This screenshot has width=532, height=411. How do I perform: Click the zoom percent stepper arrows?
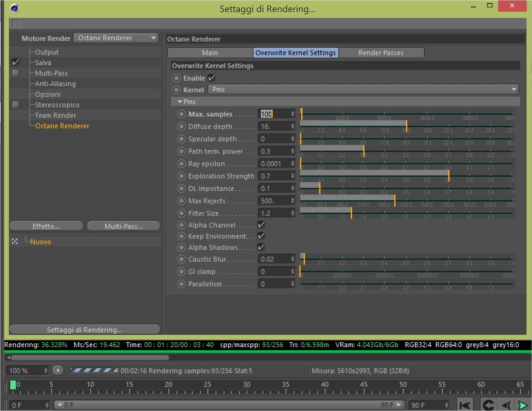(46, 370)
